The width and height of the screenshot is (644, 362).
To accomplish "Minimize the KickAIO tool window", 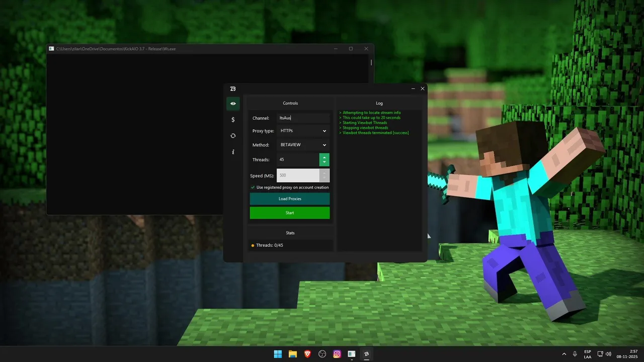I will pyautogui.click(x=413, y=88).
